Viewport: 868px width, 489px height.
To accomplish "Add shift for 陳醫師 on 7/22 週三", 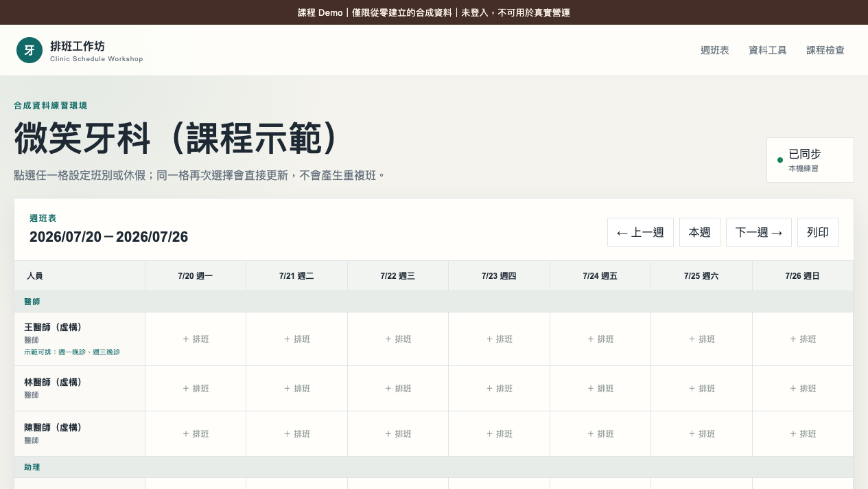I will point(398,434).
